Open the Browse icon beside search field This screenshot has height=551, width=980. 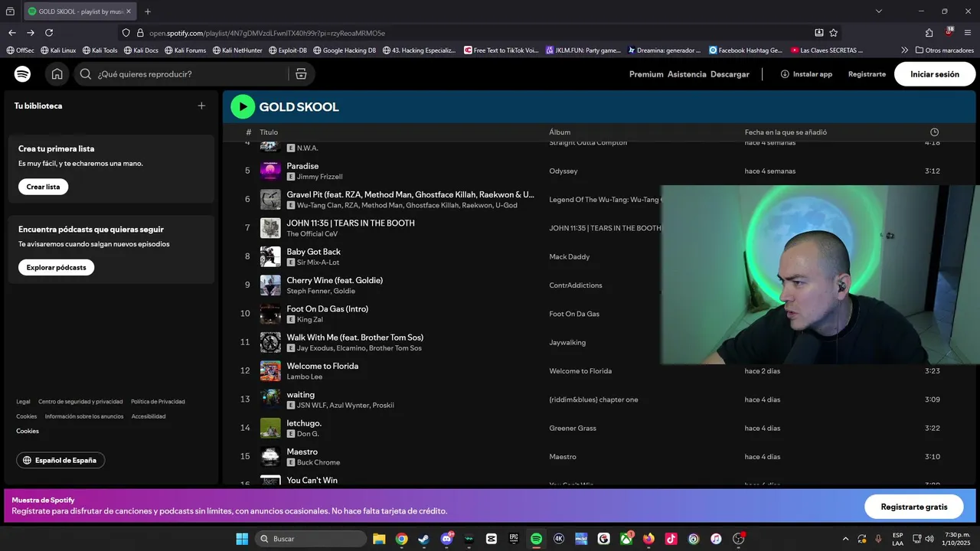click(301, 74)
